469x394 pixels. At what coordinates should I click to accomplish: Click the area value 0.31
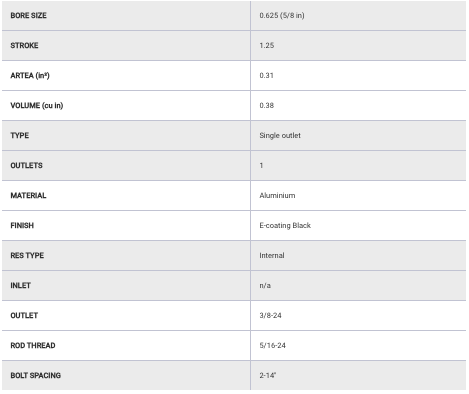pos(266,75)
